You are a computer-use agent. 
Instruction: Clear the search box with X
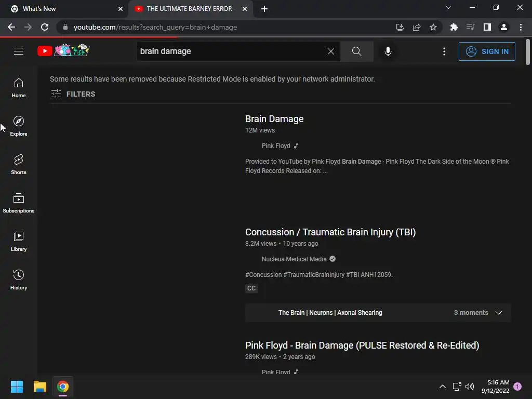click(x=331, y=51)
